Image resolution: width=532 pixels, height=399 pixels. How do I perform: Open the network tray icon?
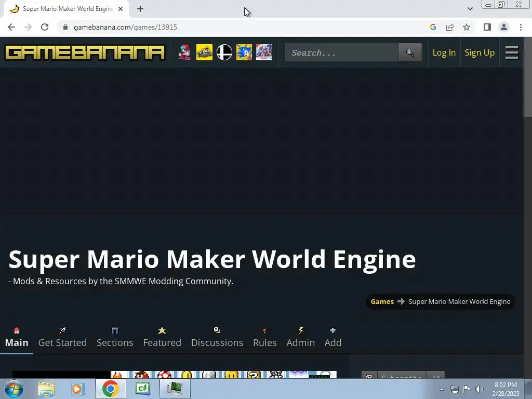click(x=454, y=389)
